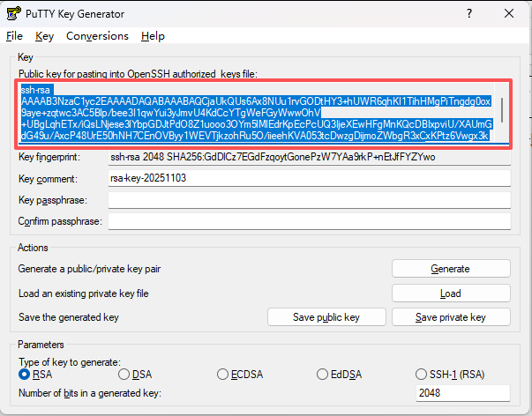Select DSA key type
The image size is (532, 416).
click(x=124, y=375)
